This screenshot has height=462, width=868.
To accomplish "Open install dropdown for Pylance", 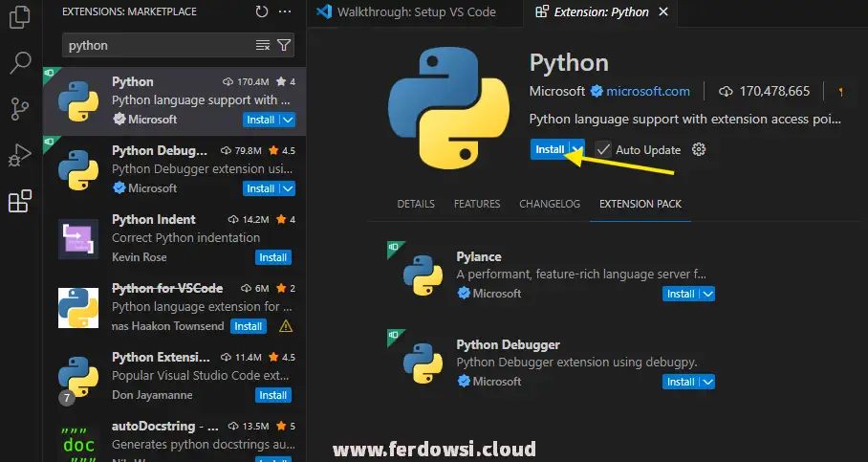I will (x=708, y=295).
